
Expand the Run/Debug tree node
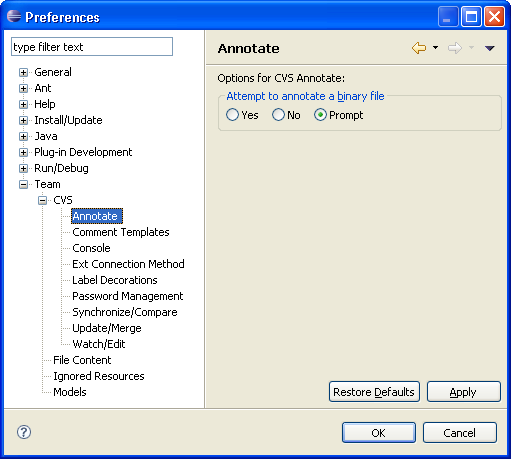point(23,168)
